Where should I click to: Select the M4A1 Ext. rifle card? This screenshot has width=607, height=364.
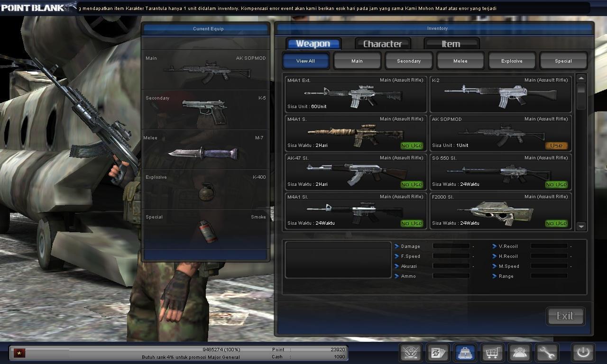356,94
